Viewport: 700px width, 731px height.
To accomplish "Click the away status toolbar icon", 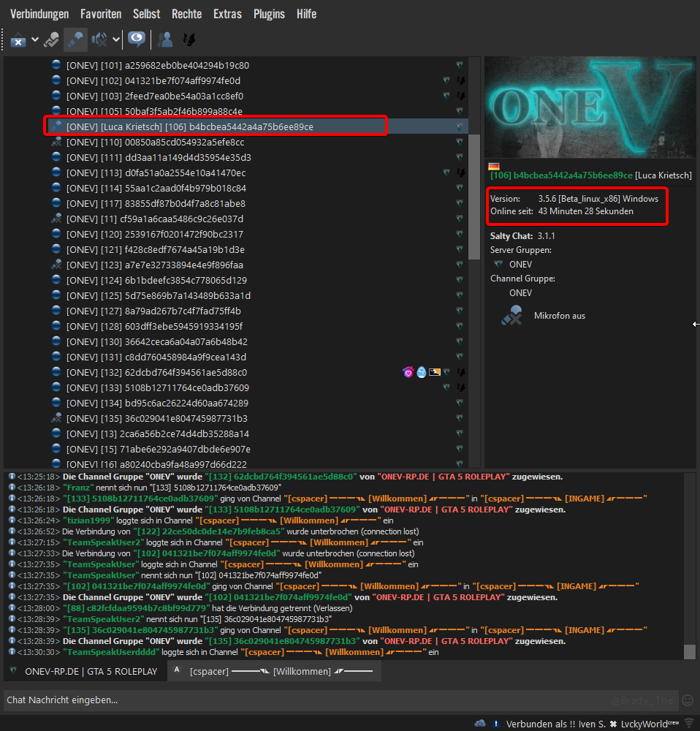I will click(18, 39).
